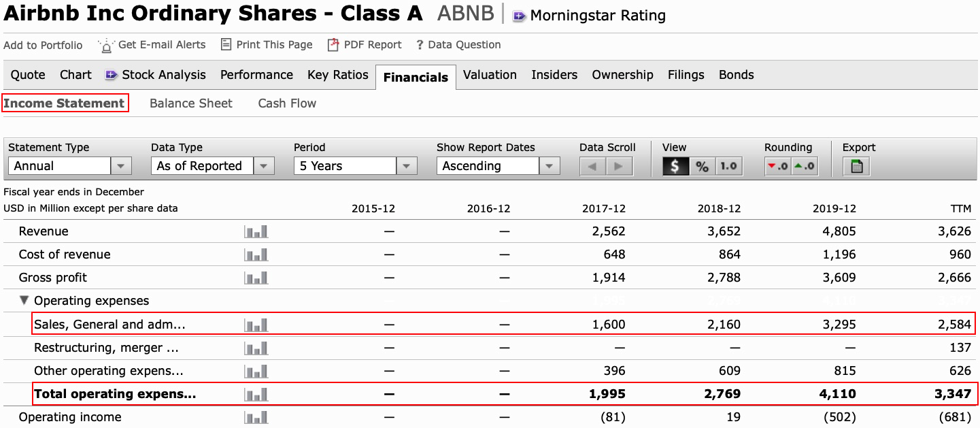The width and height of the screenshot is (980, 428).
Task: Click the Print This Page icon
Action: pos(226,45)
